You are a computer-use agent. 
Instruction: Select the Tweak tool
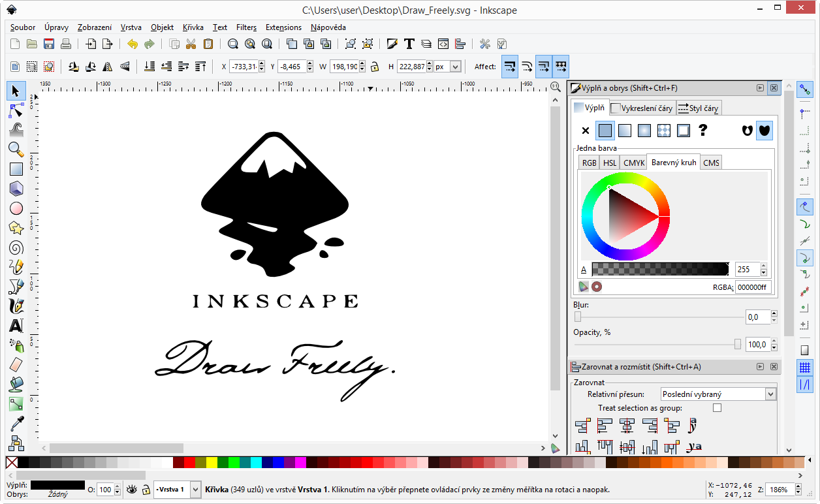[16, 130]
